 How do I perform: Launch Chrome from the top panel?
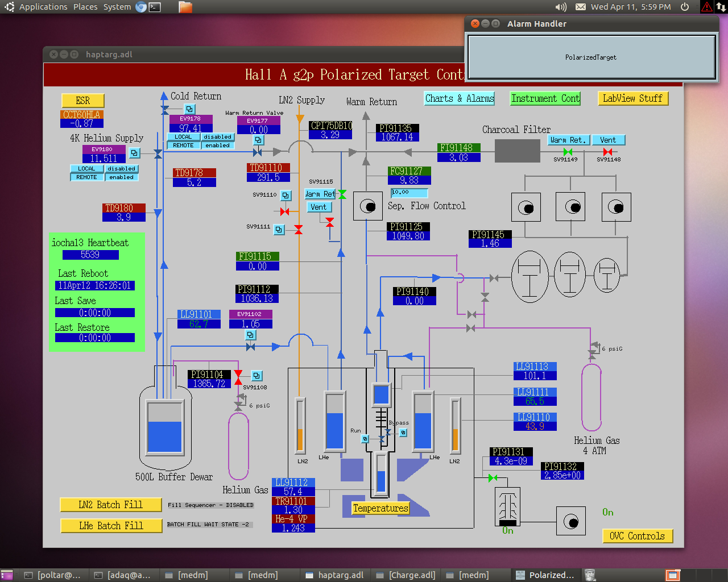click(141, 7)
